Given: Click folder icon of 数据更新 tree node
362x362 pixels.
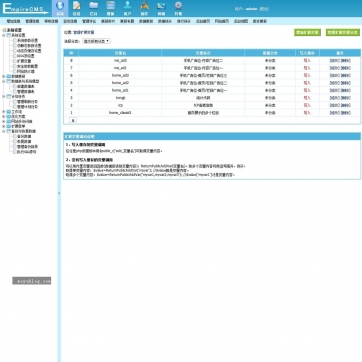Looking at the screenshot, I should click(9, 76).
